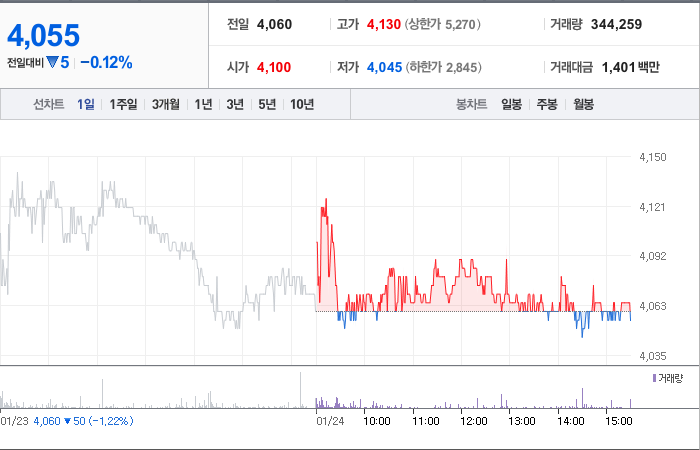Image resolution: width=700 pixels, height=450 pixels.
Task: Click the 거래량 legend marker
Action: pos(654,378)
